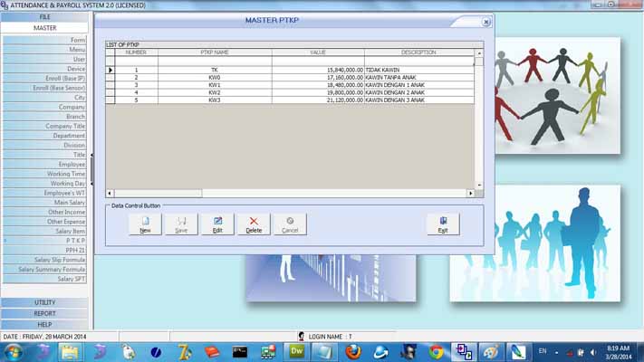
Task: Close the Master PTKP dialog
Action: pos(485,22)
